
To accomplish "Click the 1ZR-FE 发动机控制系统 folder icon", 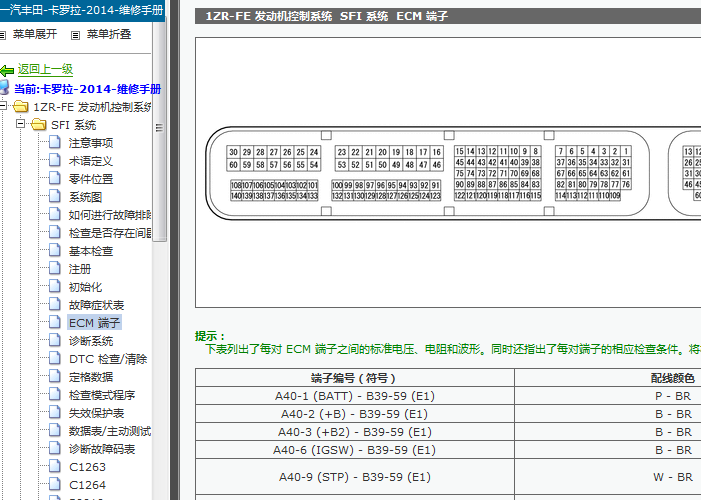I will tap(21, 106).
